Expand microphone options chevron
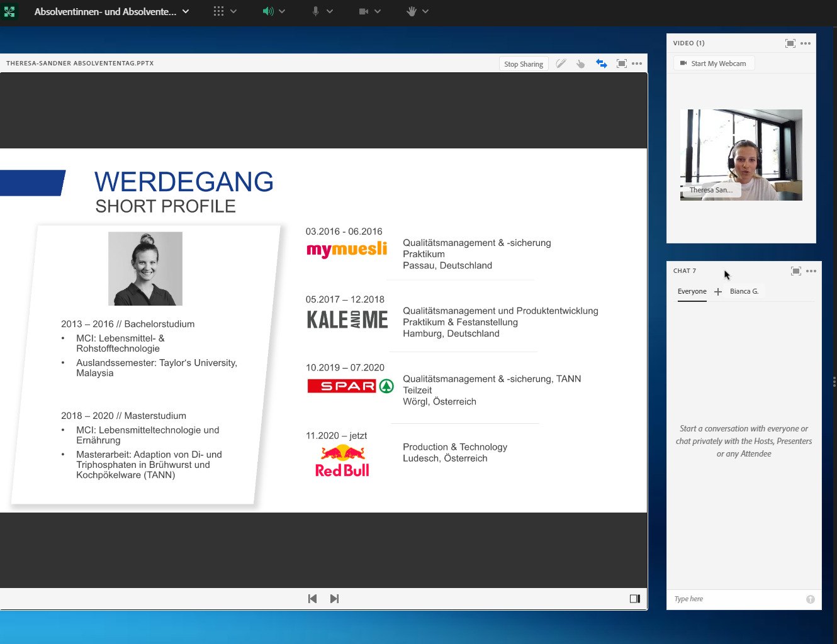 tap(330, 11)
